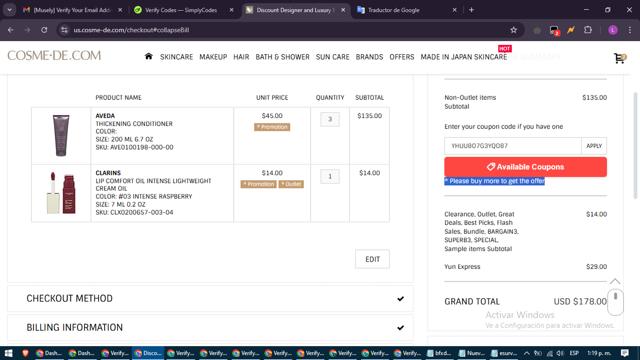640x360 pixels.
Task: Open the extensions puzzle icon
Action: (588, 30)
